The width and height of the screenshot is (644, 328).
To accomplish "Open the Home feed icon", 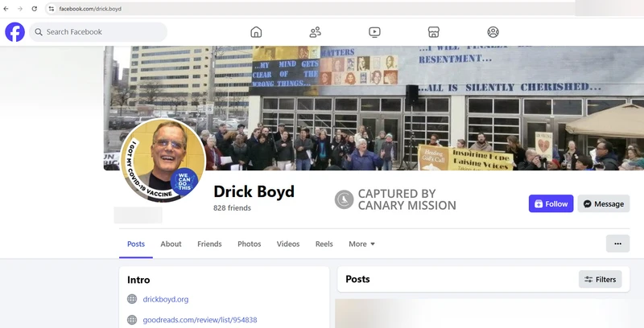I will [x=256, y=32].
